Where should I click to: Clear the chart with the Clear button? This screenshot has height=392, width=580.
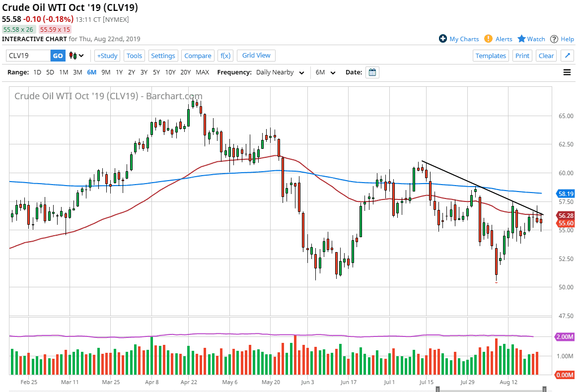[546, 55]
